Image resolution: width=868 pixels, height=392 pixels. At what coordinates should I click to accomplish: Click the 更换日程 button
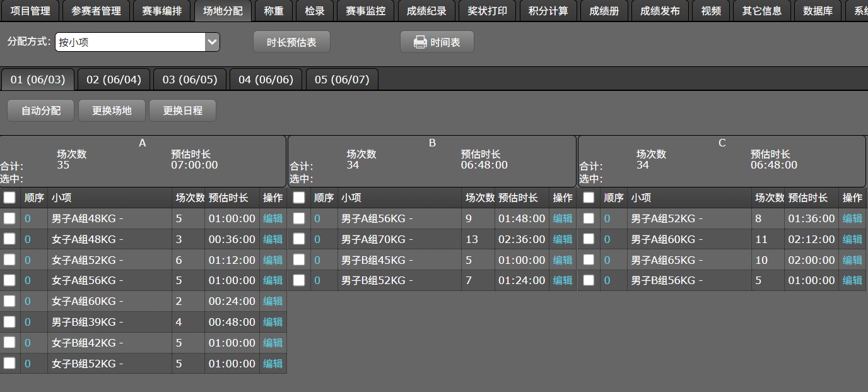182,110
